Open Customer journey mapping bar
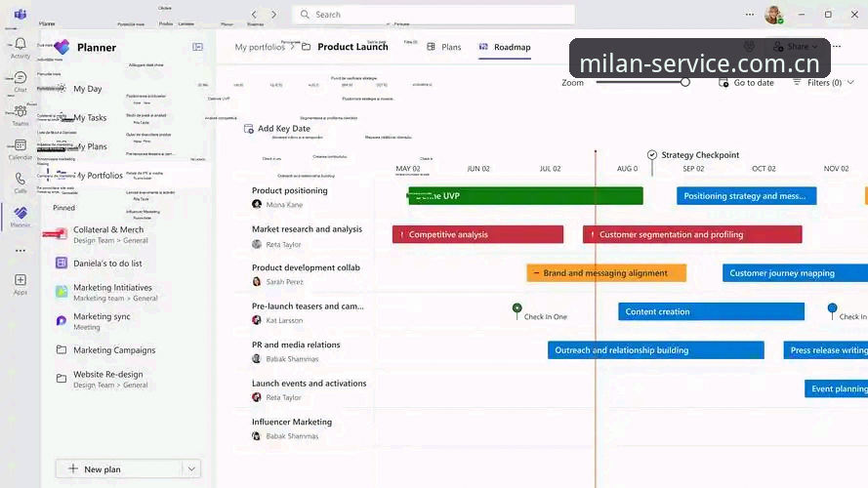The height and width of the screenshot is (488, 868). tap(795, 272)
